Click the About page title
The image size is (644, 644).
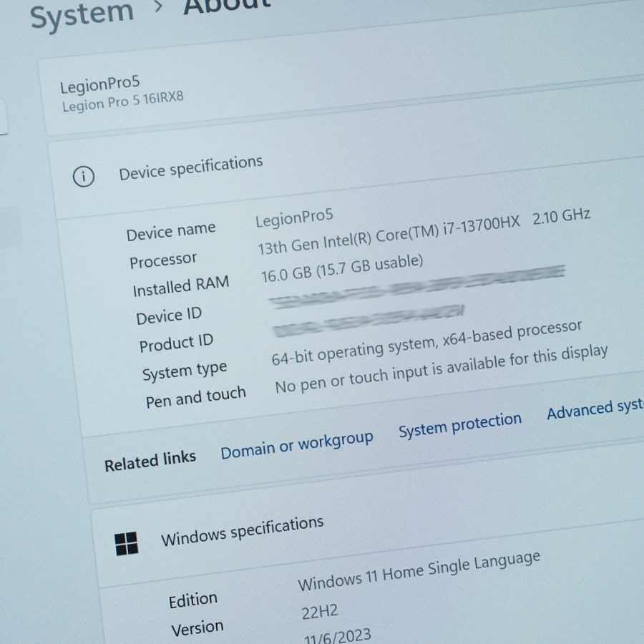click(x=227, y=6)
